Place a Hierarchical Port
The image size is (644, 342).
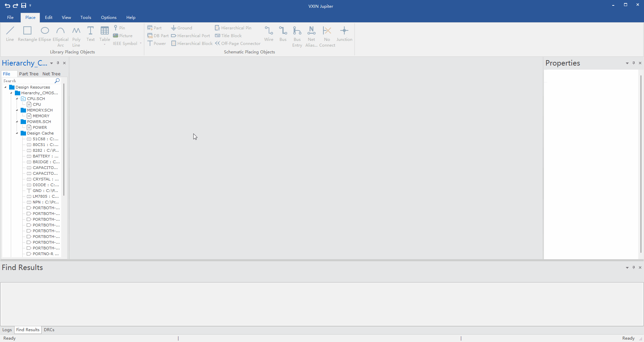[x=190, y=35]
